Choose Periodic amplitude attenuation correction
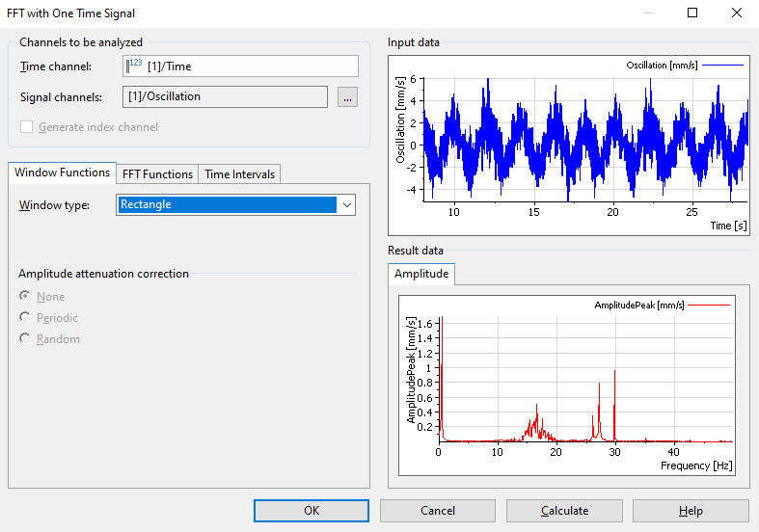Image resolution: width=759 pixels, height=532 pixels. (25, 318)
